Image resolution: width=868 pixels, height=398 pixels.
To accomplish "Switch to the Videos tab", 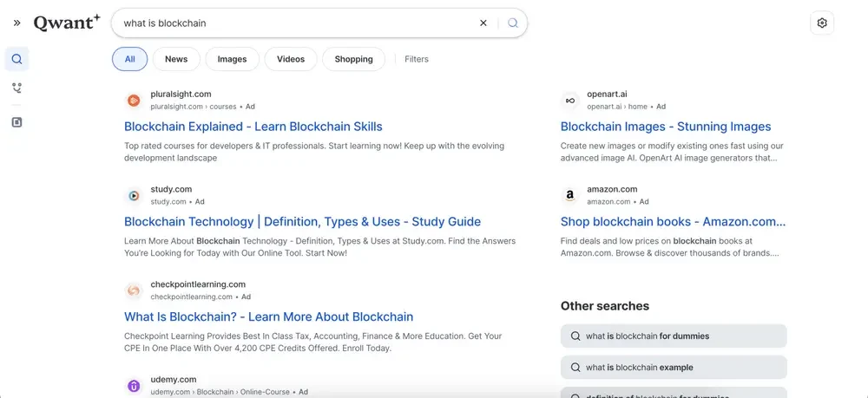I will coord(291,59).
